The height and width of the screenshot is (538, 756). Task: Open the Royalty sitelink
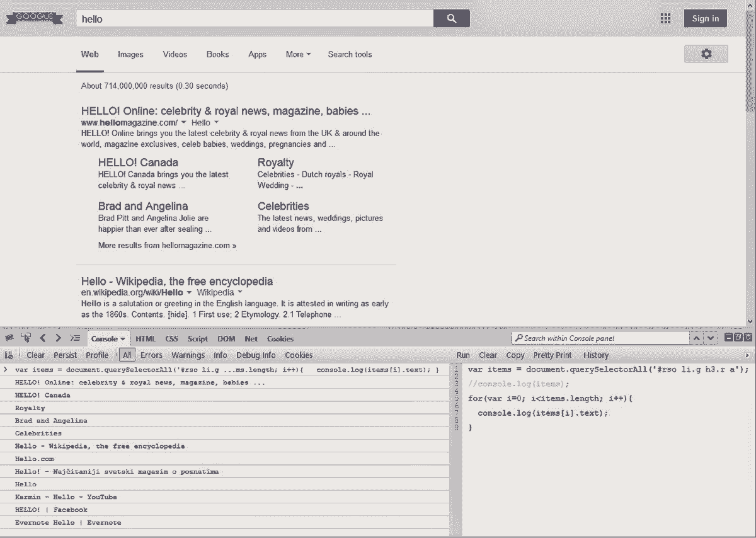[276, 162]
